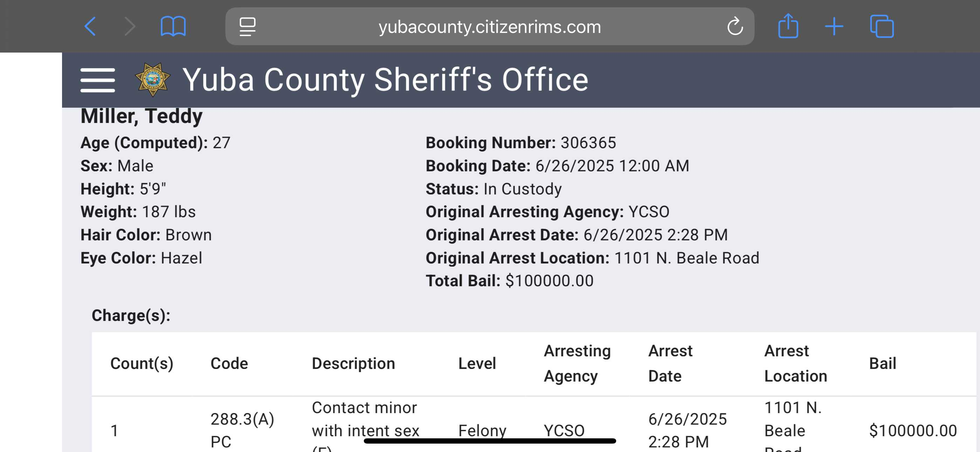
Task: Click the Arresting Agency column header
Action: click(x=577, y=363)
